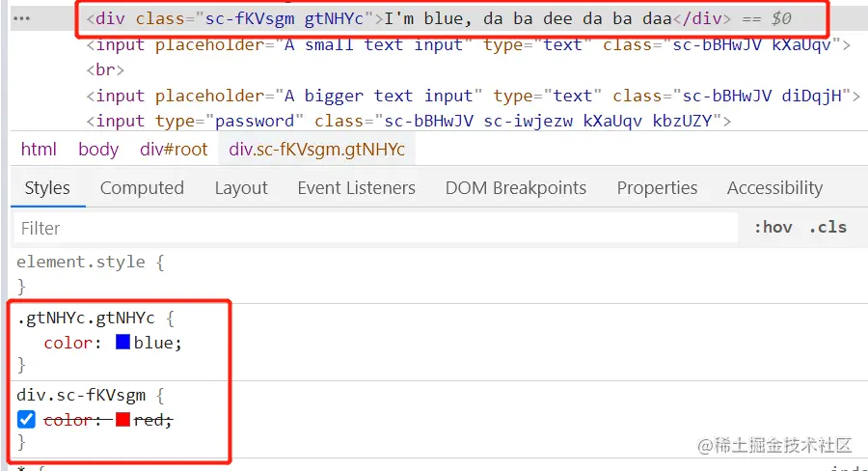Viewport: 868px width, 471px height.
Task: Uncheck the color: red declaration checkbox
Action: point(26,420)
